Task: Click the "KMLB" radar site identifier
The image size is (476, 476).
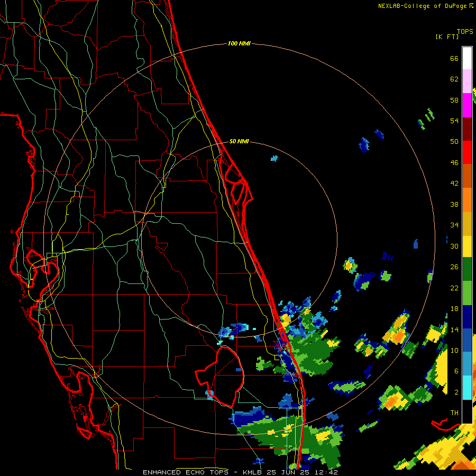Action: coord(253,472)
